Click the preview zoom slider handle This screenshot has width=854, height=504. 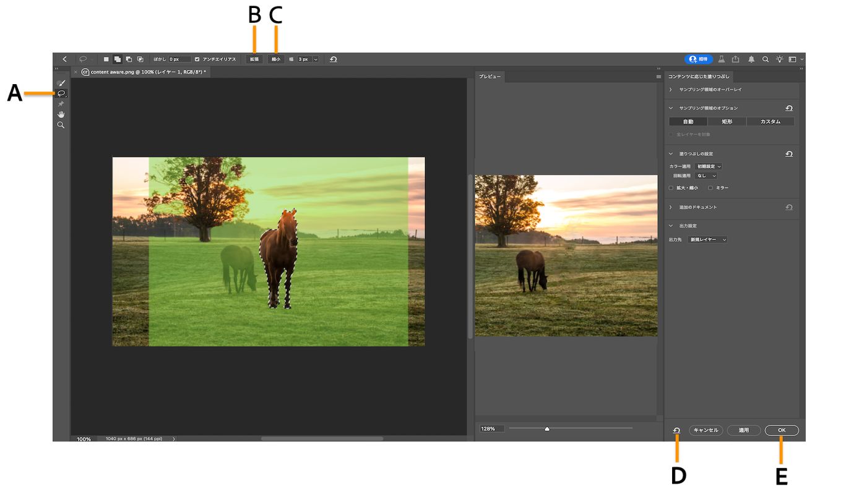point(547,428)
